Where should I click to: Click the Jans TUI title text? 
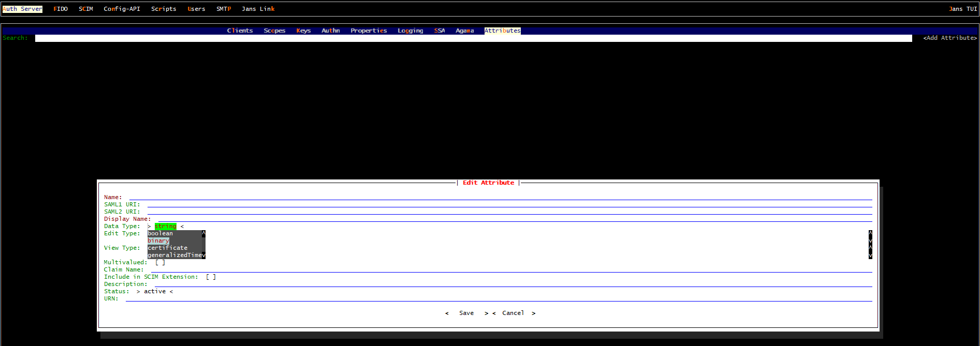[963, 9]
